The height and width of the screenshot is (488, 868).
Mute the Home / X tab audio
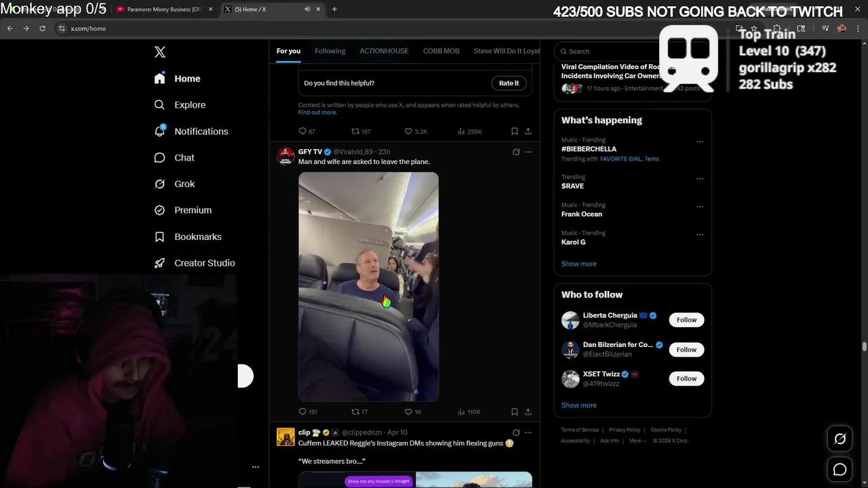(307, 9)
